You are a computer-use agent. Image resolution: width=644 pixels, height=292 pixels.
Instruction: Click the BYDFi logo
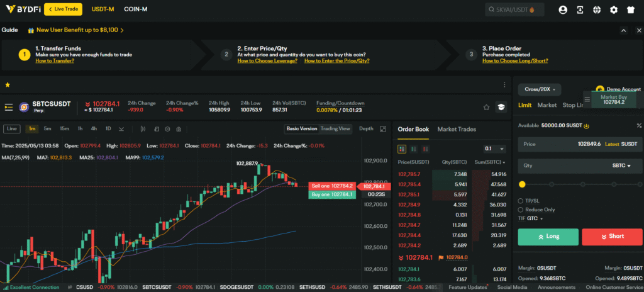click(23, 9)
